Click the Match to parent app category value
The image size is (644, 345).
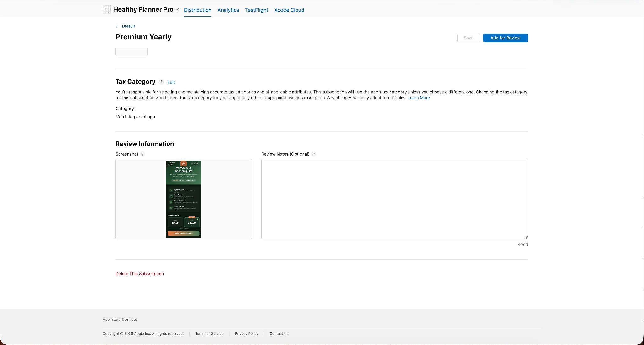pos(135,117)
